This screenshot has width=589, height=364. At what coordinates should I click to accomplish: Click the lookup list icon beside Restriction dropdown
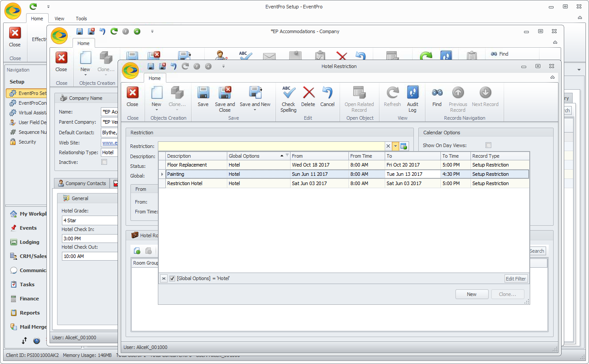point(404,146)
